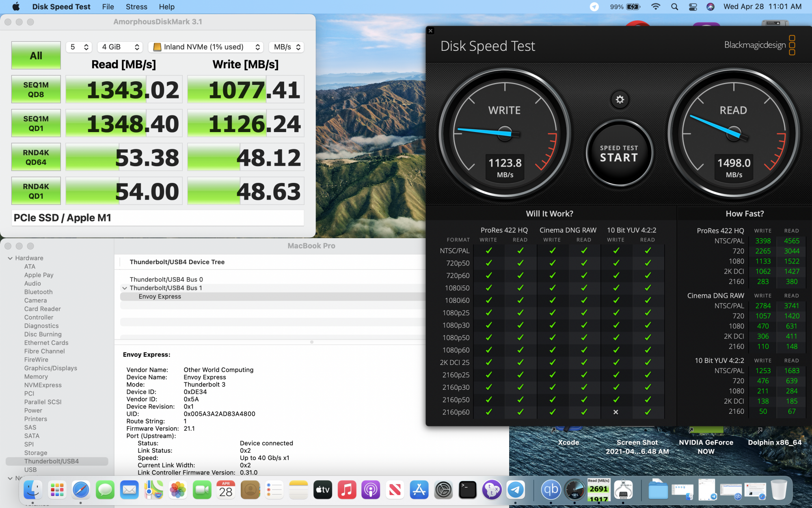The height and width of the screenshot is (508, 812).
Task: Run the SEQ1M QD8 test
Action: (x=36, y=90)
